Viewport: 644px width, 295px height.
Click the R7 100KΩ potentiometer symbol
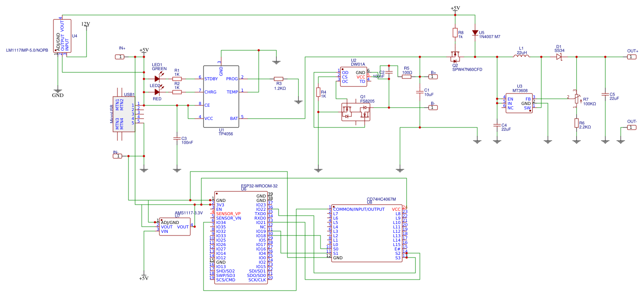tap(577, 99)
